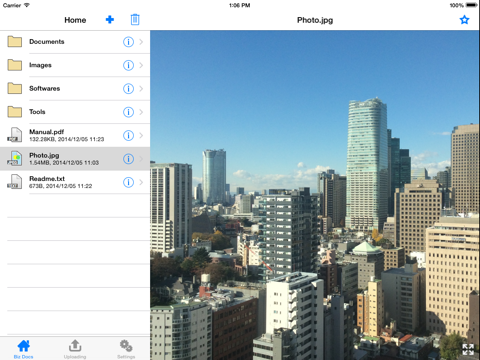480x360 pixels.
Task: Show info for Readme.txt
Action: 128,182
